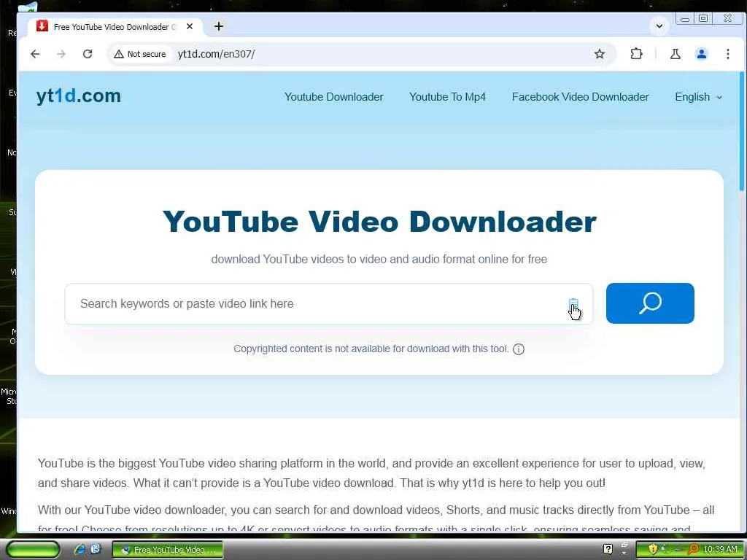Click the yt1d.com site logo
747x560 pixels.
click(x=79, y=96)
